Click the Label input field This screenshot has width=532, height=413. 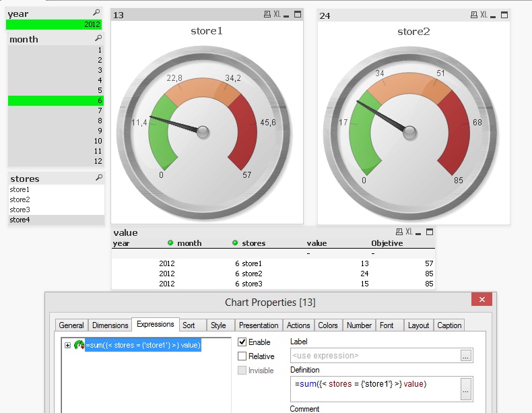374,356
